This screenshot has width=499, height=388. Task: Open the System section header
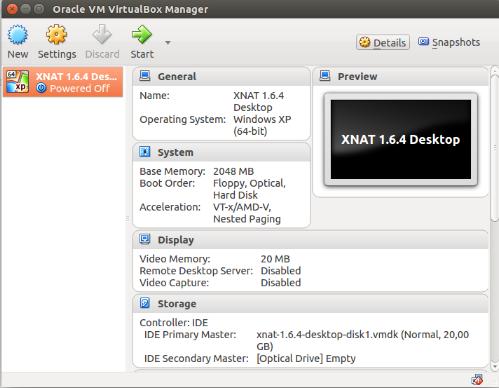[x=221, y=152]
